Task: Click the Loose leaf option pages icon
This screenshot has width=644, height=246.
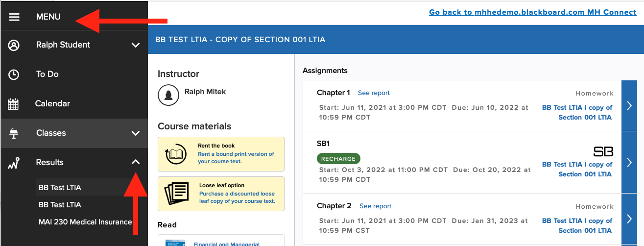Action: click(x=176, y=194)
